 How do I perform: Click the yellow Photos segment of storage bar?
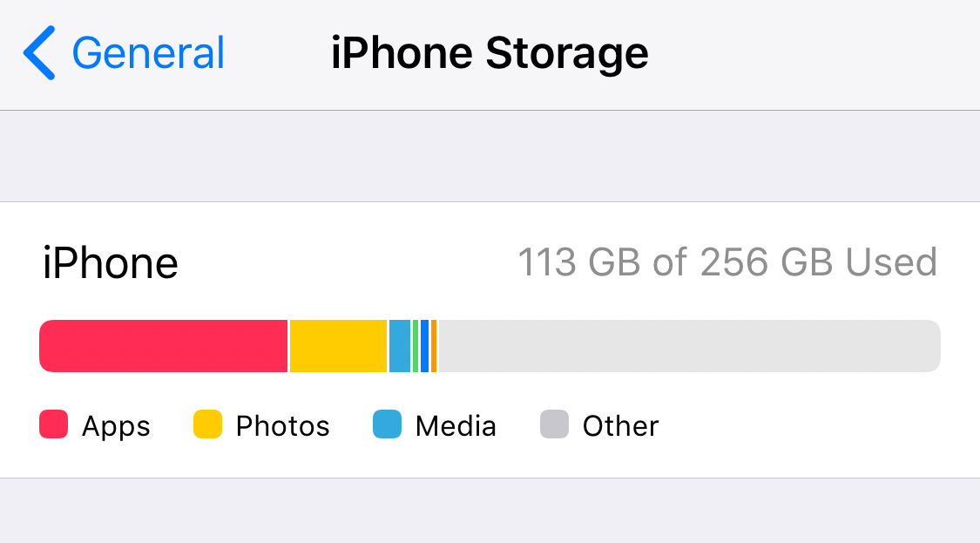(338, 346)
